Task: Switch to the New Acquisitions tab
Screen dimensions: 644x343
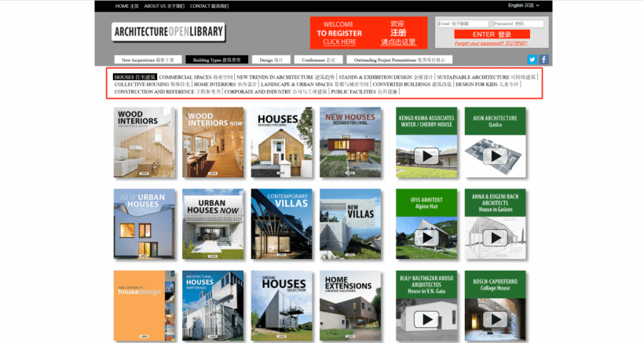Action: pyautogui.click(x=148, y=60)
